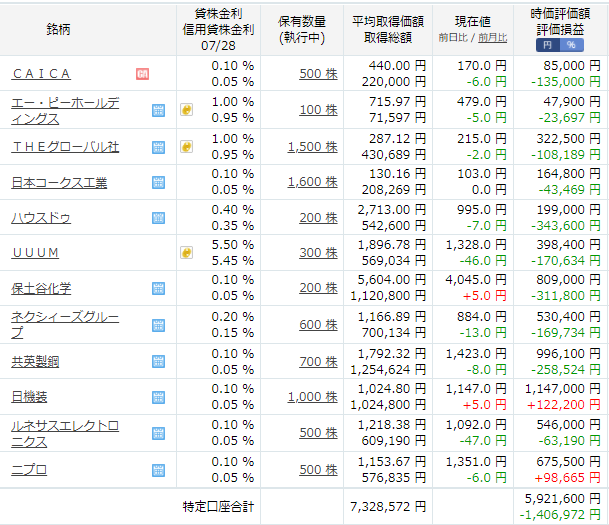Image resolution: width=609 pixels, height=525 pixels.
Task: Open エー・ピーホールディングス stock page
Action: pyautogui.click(x=65, y=111)
